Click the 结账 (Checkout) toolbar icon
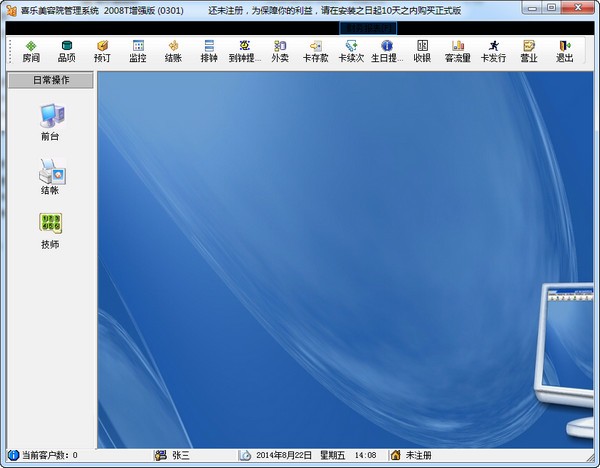Screen dimensions: 600x468 point(173,51)
